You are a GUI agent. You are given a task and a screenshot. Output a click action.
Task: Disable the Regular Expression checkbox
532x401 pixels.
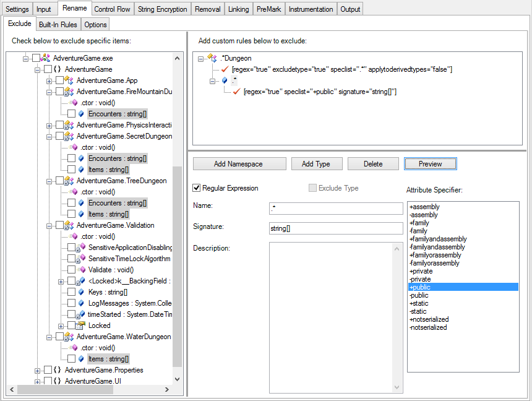tap(197, 188)
